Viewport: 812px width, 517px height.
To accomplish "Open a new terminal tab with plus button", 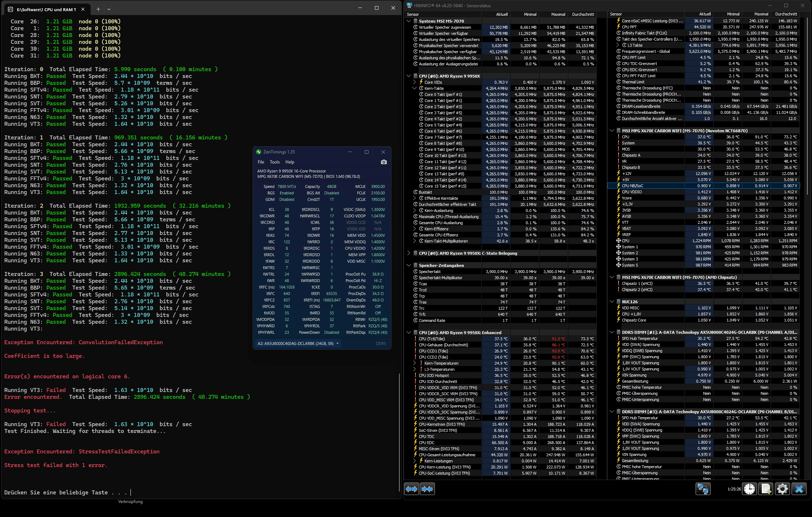I will (98, 9).
